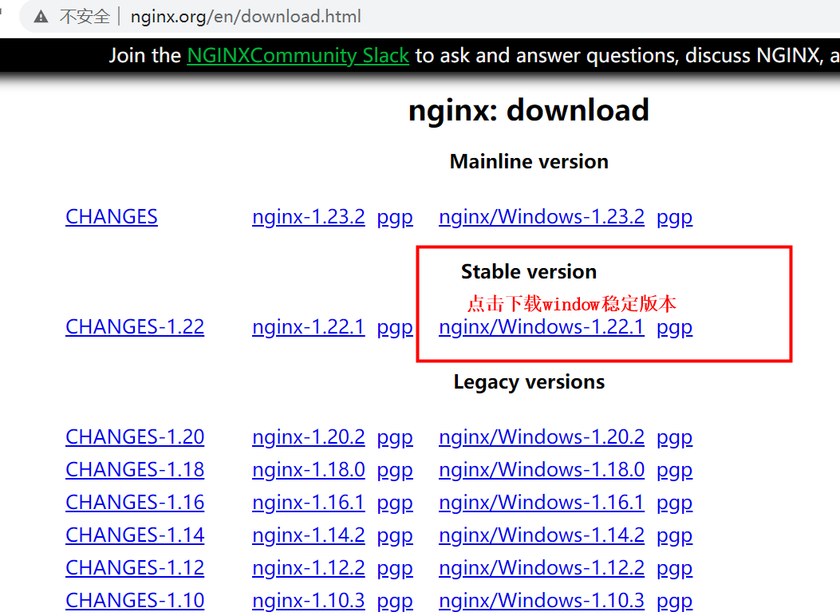Download stable nginx/Windows-1.22.1
The height and width of the screenshot is (616, 840).
pos(542,326)
